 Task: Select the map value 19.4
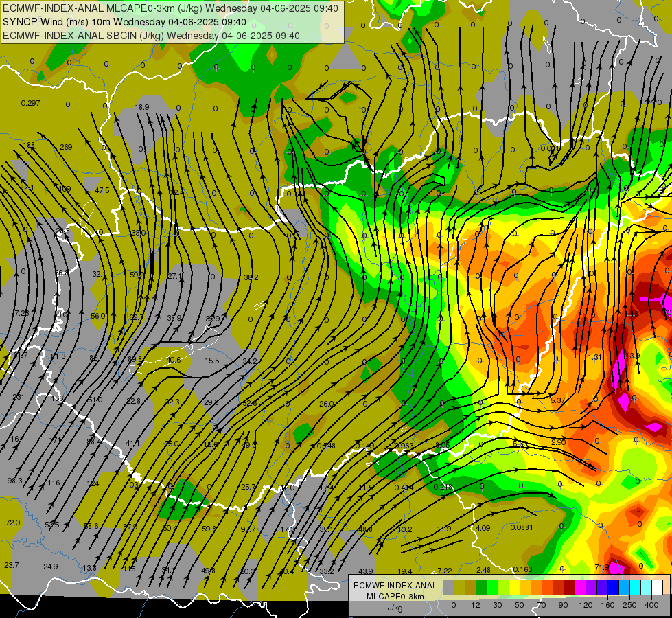[x=405, y=571]
